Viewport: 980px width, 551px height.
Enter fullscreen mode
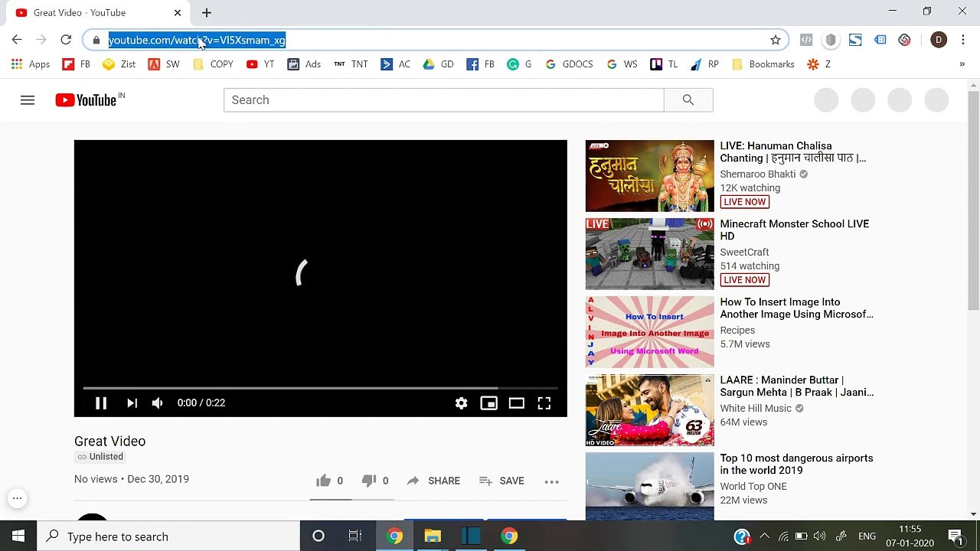point(544,403)
